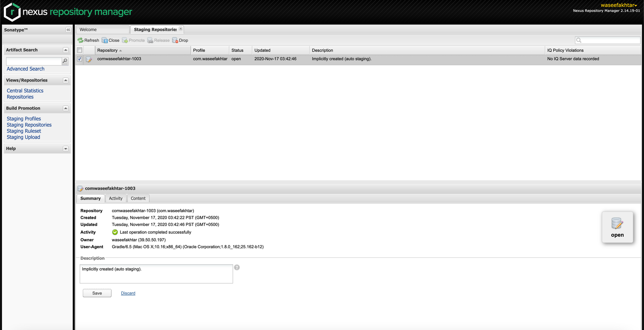Select the Summary tab
Screen dimensions: 644x330
coord(90,199)
